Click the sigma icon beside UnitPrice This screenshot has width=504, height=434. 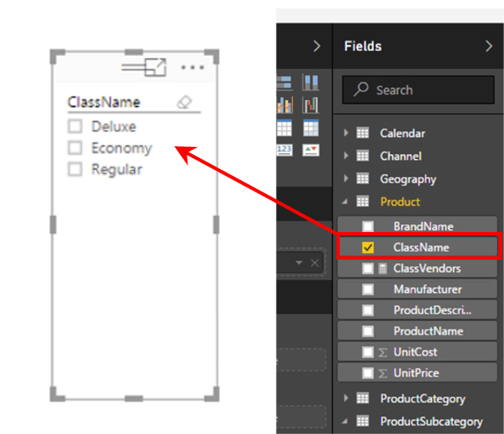[x=382, y=373]
